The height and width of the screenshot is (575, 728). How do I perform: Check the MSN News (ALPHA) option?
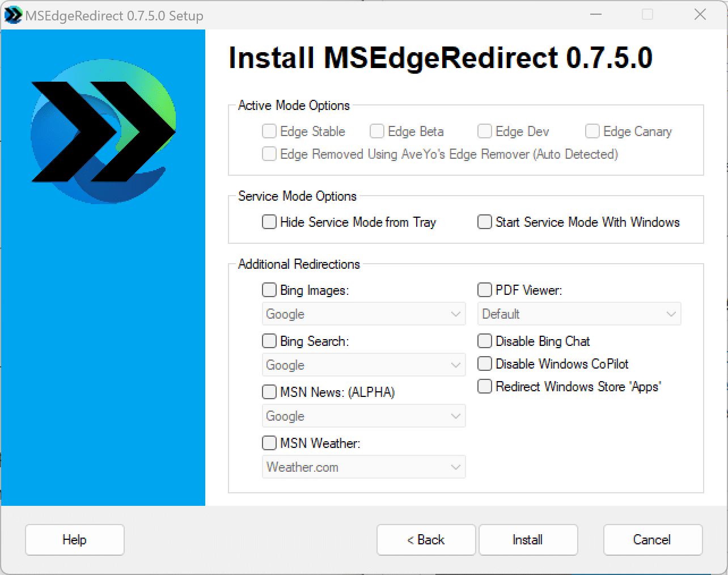click(x=269, y=392)
